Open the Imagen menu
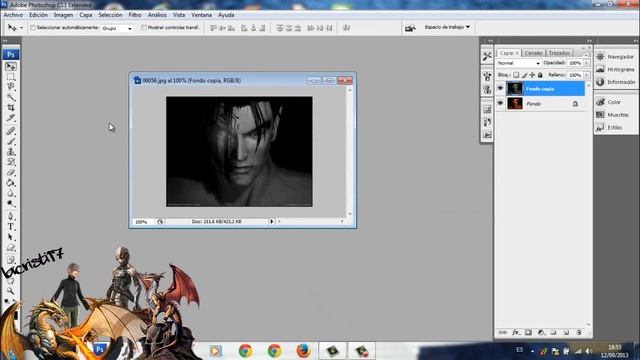The image size is (640, 360). click(63, 15)
